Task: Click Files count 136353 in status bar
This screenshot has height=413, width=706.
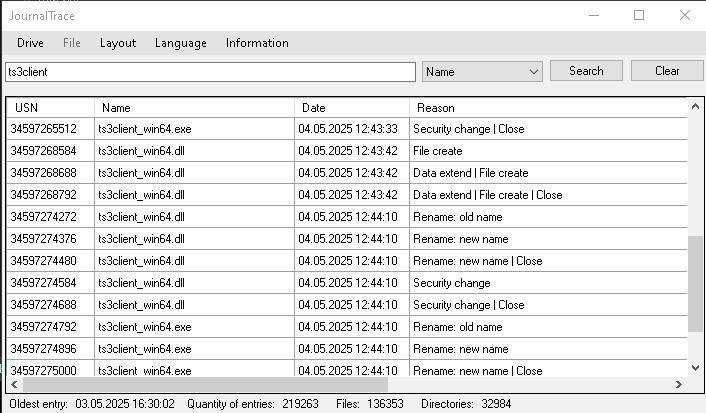Action: click(x=385, y=404)
